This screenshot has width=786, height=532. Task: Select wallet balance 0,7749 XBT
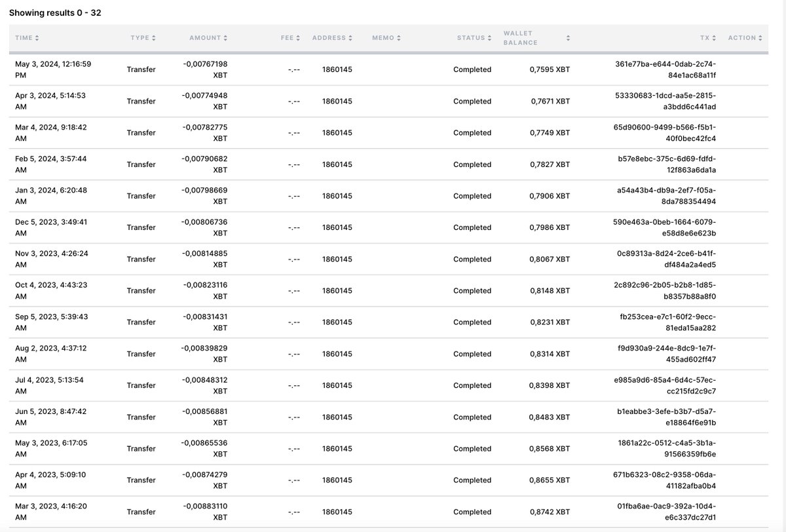(x=550, y=132)
